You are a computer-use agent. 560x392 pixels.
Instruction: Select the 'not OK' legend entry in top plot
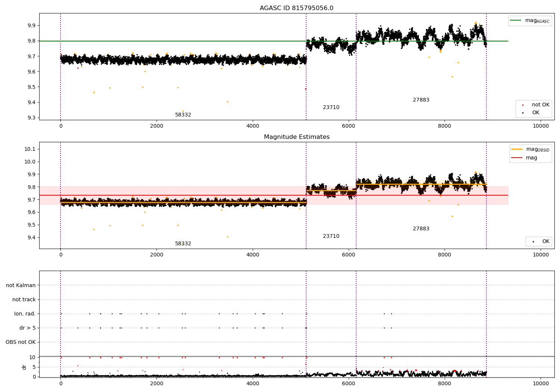(x=534, y=105)
